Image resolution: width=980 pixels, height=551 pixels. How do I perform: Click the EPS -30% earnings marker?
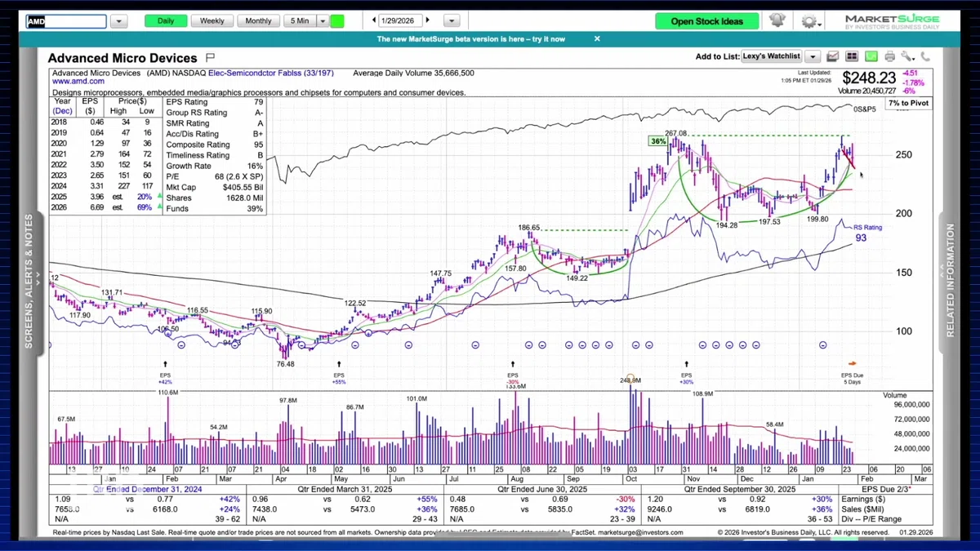point(513,373)
